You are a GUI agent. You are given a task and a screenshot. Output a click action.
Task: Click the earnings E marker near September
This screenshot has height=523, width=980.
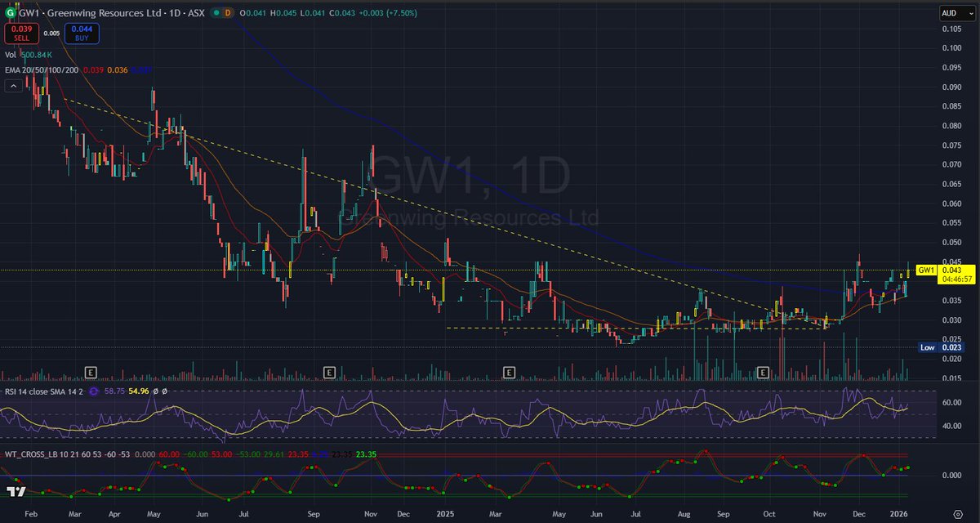(x=329, y=373)
